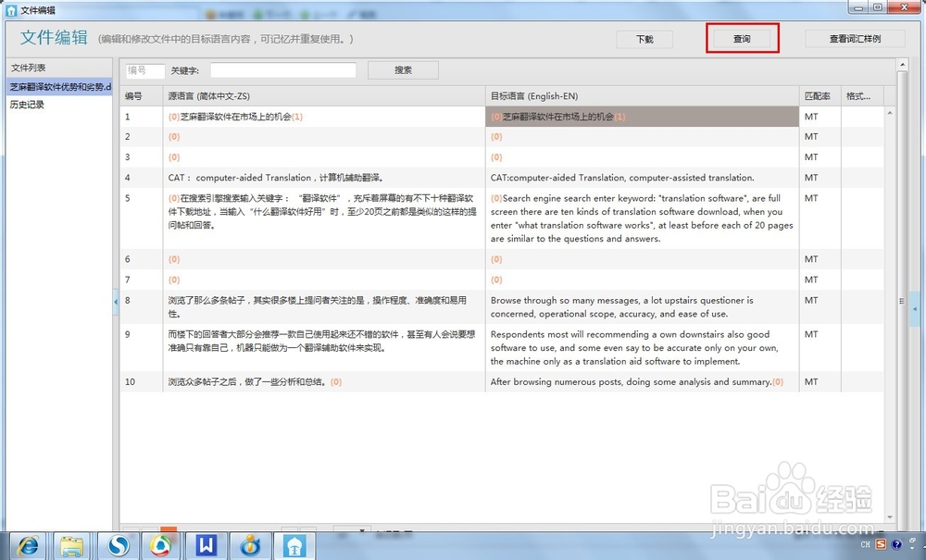
Task: Open 历史记录 history in left panel
Action: tap(27, 105)
